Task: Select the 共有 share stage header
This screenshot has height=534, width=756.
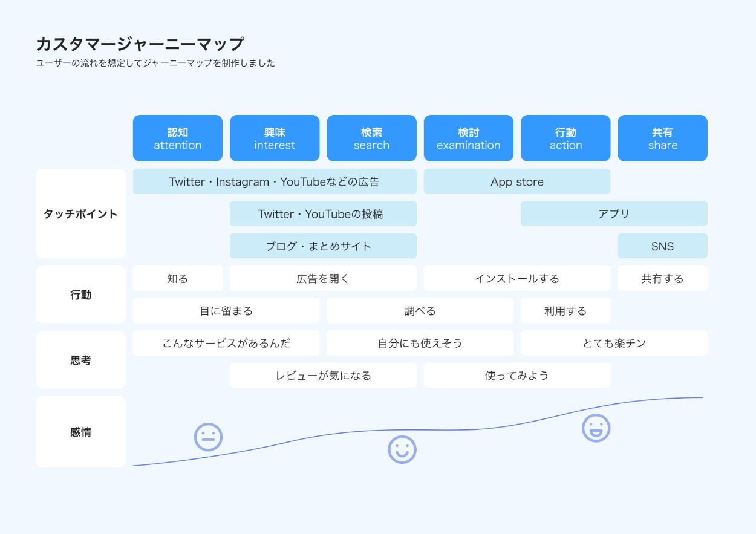Action: [x=662, y=138]
